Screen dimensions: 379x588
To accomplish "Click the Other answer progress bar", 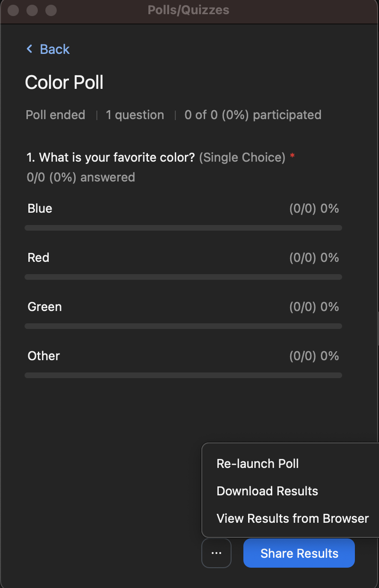I will [x=183, y=375].
